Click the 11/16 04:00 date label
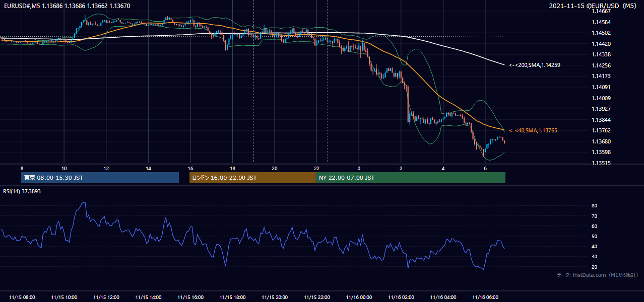 coord(443,297)
